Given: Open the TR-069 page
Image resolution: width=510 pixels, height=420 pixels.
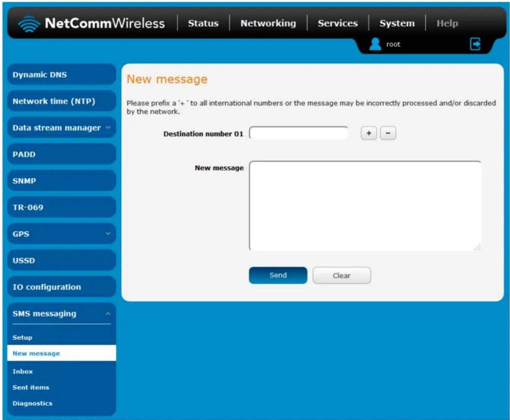Looking at the screenshot, I should click(x=62, y=207).
